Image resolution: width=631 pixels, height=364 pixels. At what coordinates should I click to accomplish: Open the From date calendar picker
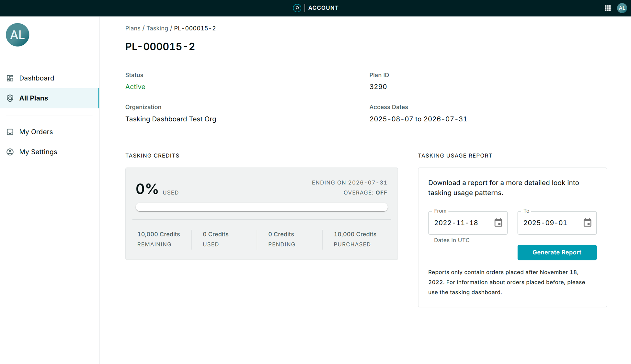498,223
